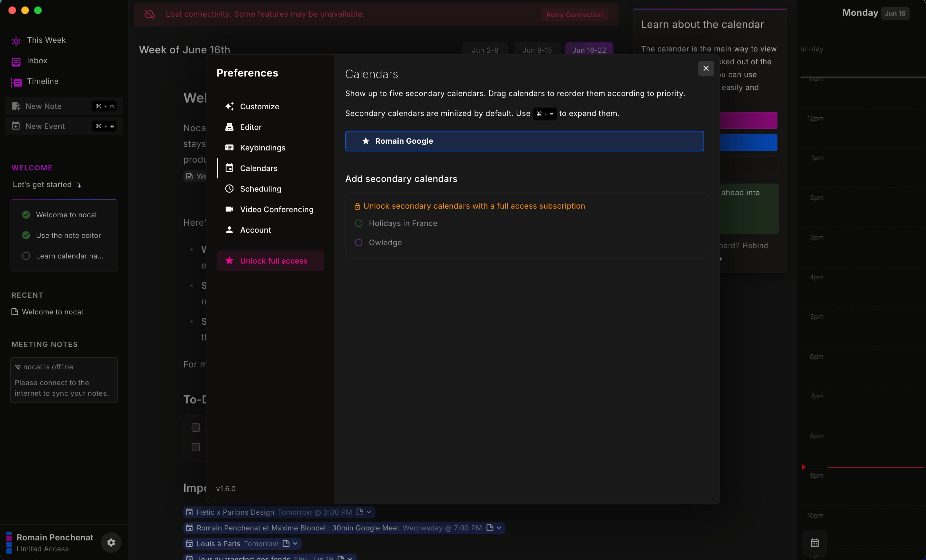The width and height of the screenshot is (926, 560).
Task: Check the first To-Do checkbox
Action: point(196,427)
